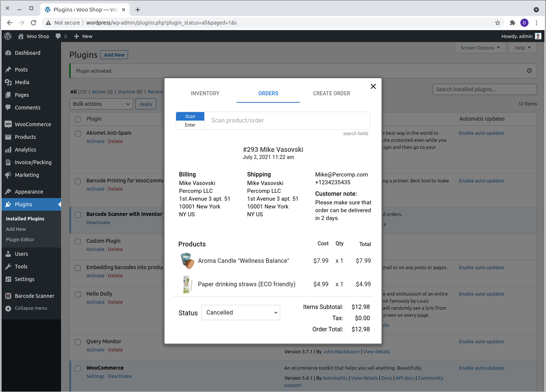
Task: Click the Add New plugin button
Action: [x=114, y=55]
